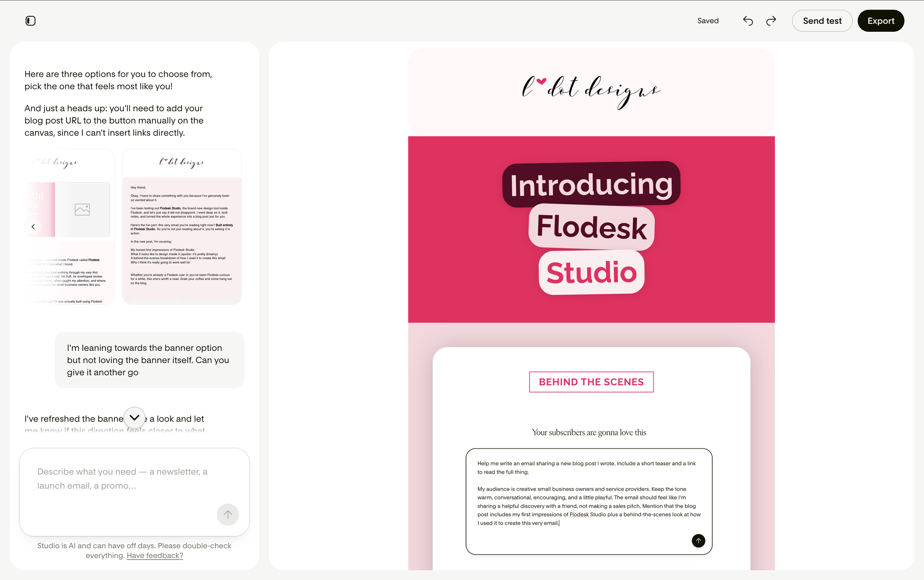
Task: Click the heads up about blog post URL
Action: click(114, 121)
